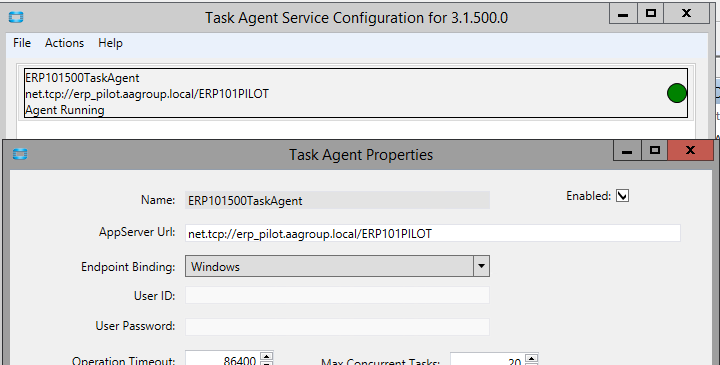Maximize the Service Configuration main window
720x365 pixels.
tap(651, 14)
